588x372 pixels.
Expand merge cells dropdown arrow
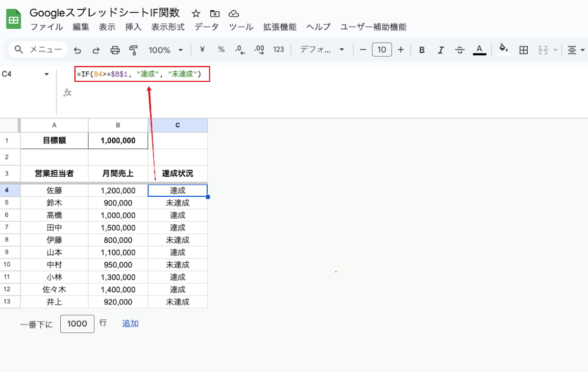[555, 50]
